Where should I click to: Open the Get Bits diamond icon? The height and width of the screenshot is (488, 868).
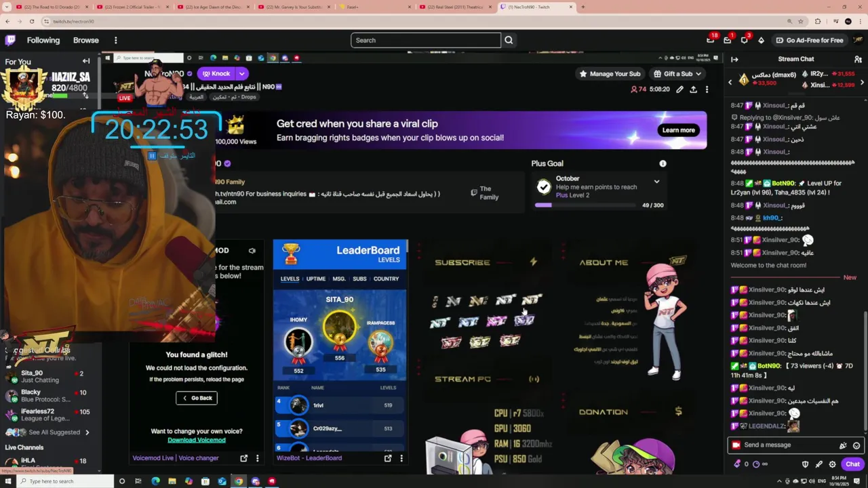pyautogui.click(x=761, y=40)
